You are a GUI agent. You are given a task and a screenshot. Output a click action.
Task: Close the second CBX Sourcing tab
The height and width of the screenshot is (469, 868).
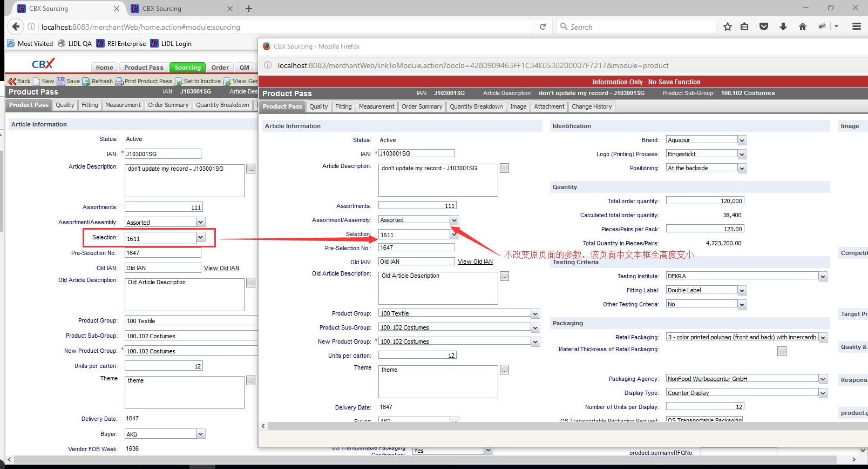230,9
